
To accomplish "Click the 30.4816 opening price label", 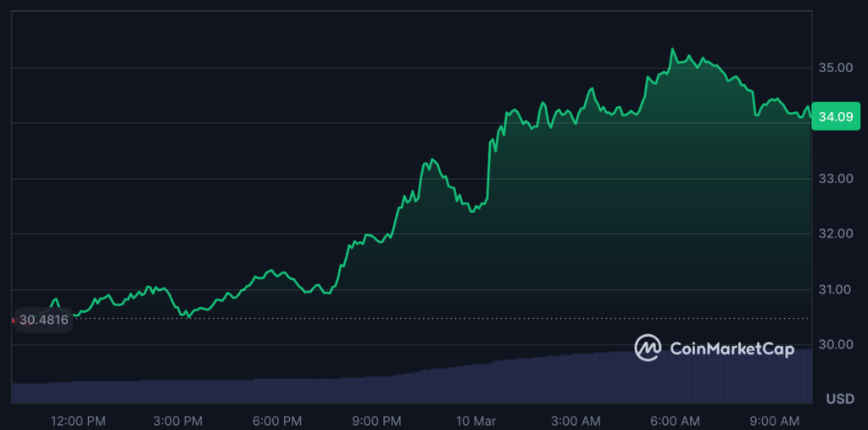I will pos(43,320).
